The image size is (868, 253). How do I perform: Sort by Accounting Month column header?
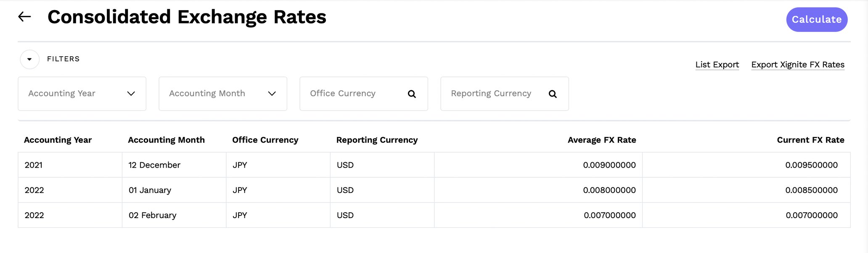pyautogui.click(x=166, y=140)
